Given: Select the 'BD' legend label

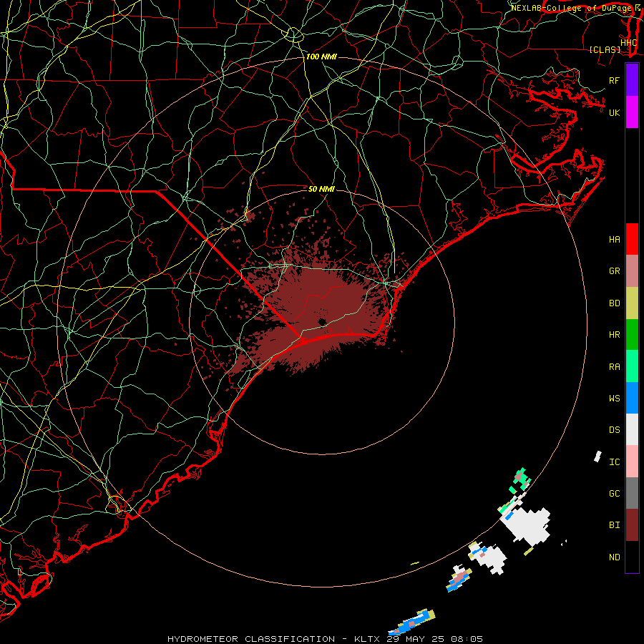Looking at the screenshot, I should click(x=614, y=303).
